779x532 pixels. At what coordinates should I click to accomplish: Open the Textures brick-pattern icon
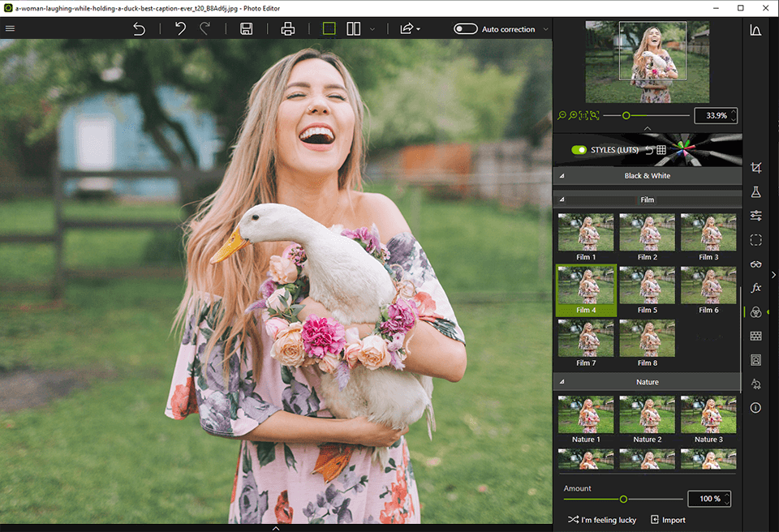point(755,336)
